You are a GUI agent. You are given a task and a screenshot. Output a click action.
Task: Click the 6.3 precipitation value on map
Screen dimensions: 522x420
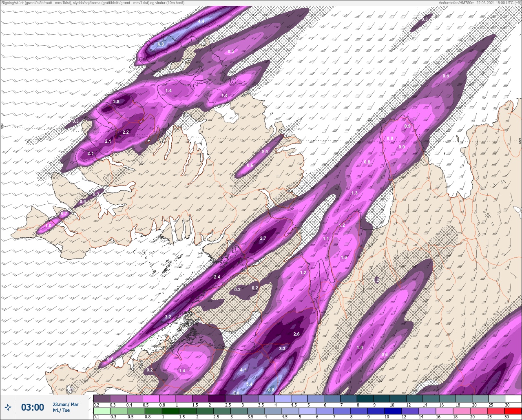pyautogui.click(x=160, y=44)
